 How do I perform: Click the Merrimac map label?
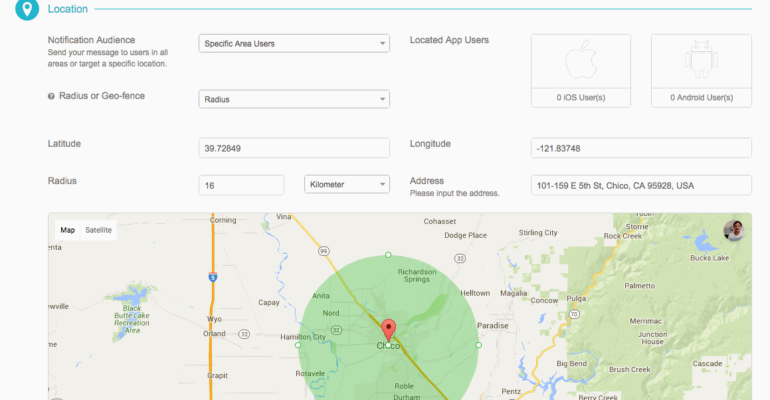coord(646,321)
